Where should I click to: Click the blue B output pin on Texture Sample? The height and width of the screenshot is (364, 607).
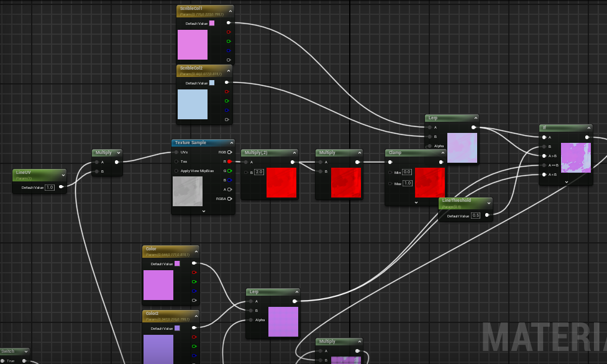(229, 180)
